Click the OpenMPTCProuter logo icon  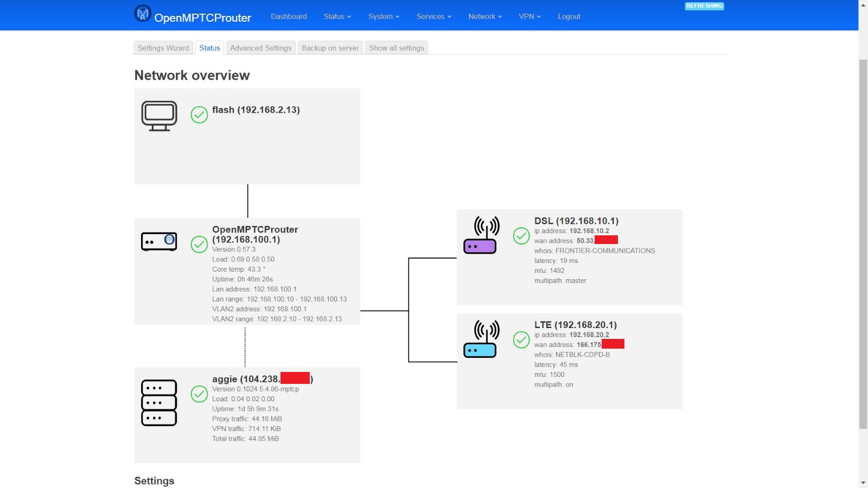click(x=141, y=14)
